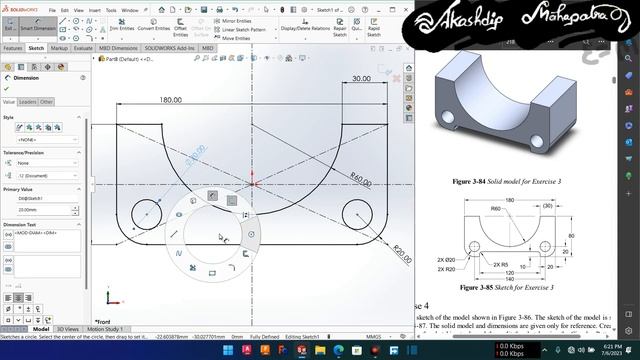Increase value with the spinner up arrow
Screen dimensions: 640x360
click(75, 208)
